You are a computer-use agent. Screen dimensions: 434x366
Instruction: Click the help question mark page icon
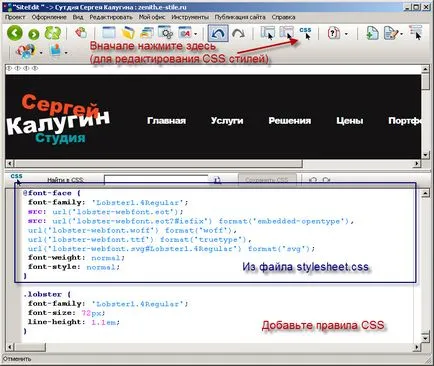(334, 33)
